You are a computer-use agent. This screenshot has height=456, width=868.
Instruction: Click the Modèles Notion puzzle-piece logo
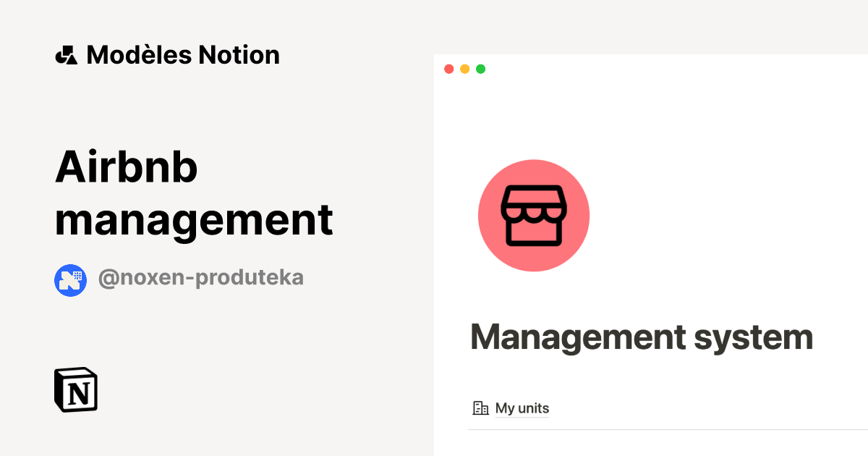66,54
